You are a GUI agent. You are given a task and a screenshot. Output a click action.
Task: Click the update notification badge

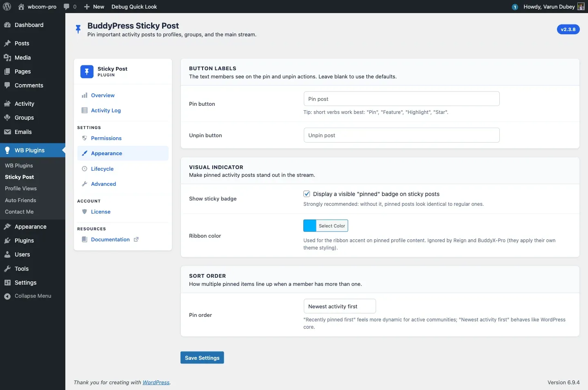point(515,7)
